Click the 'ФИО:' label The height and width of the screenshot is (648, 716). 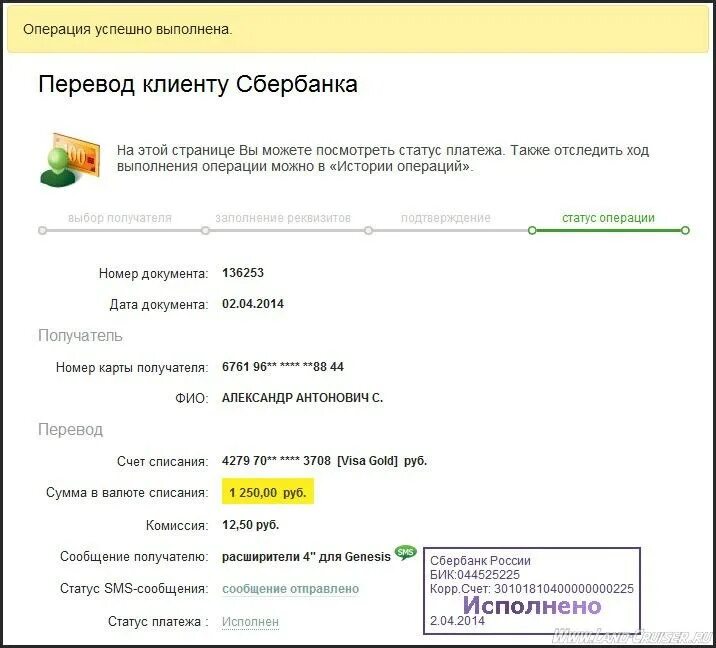192,399
